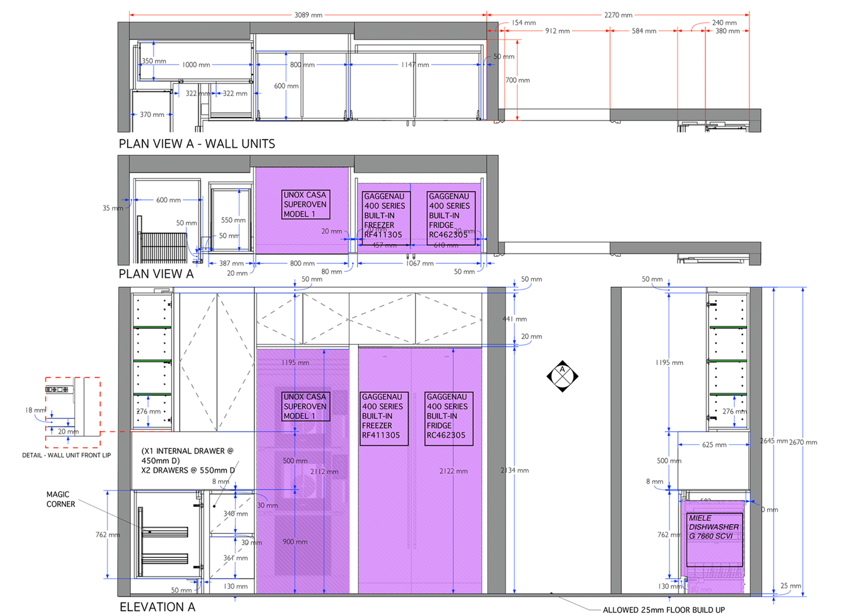Select the 3089 mm overall dimension
This screenshot has height=616, width=862.
(308, 15)
